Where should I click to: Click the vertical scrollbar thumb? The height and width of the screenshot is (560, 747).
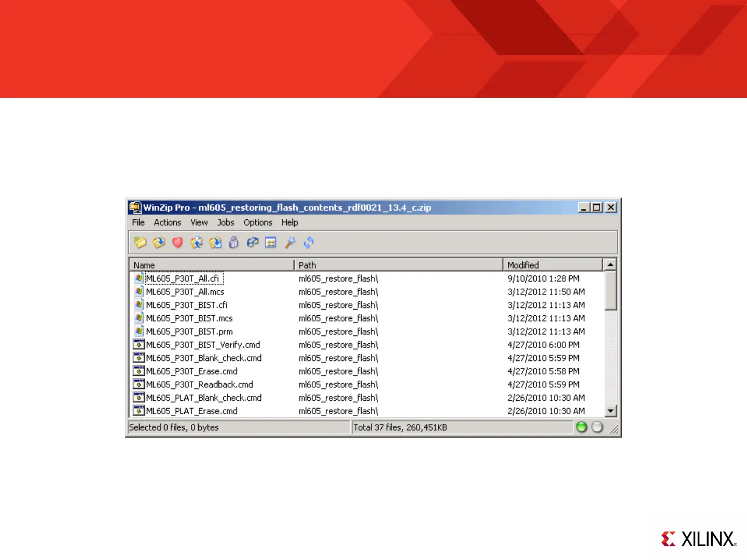(611, 290)
